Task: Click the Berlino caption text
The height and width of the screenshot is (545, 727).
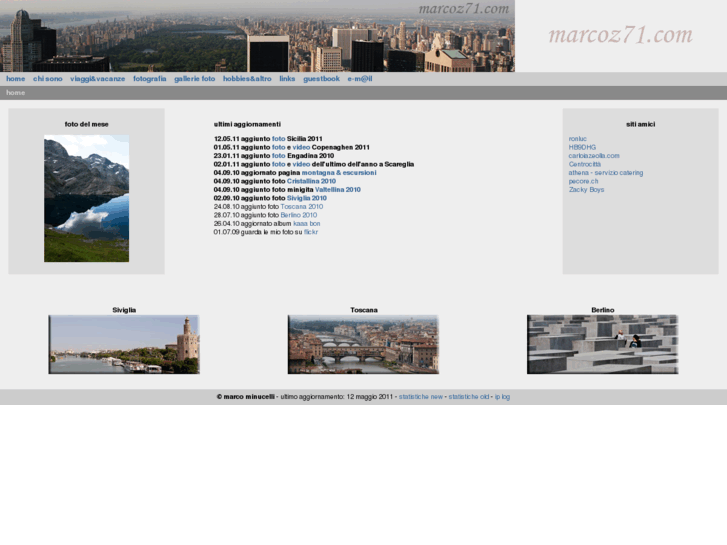Action: (603, 310)
